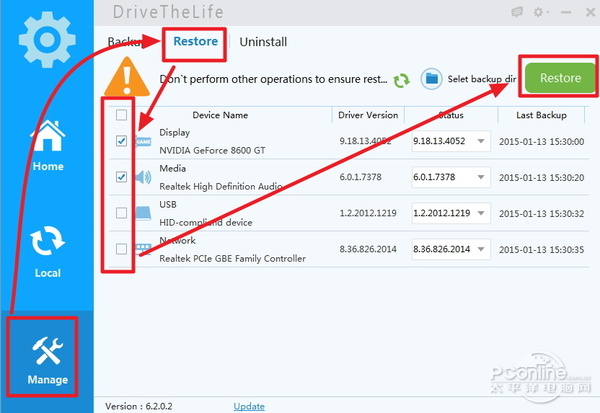Click the Version : 6.2.0.2 text

click(139, 406)
